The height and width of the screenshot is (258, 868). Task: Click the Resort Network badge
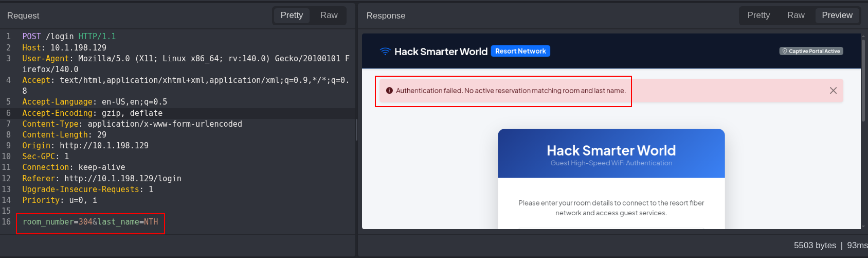[520, 51]
